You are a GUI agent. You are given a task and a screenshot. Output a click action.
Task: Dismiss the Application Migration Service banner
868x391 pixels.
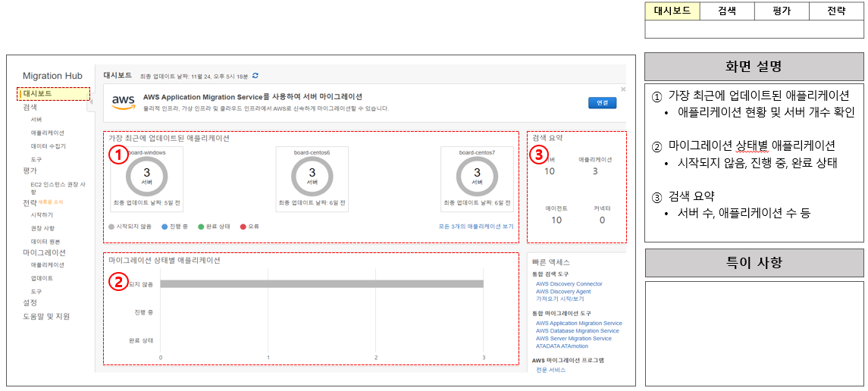[x=622, y=89]
